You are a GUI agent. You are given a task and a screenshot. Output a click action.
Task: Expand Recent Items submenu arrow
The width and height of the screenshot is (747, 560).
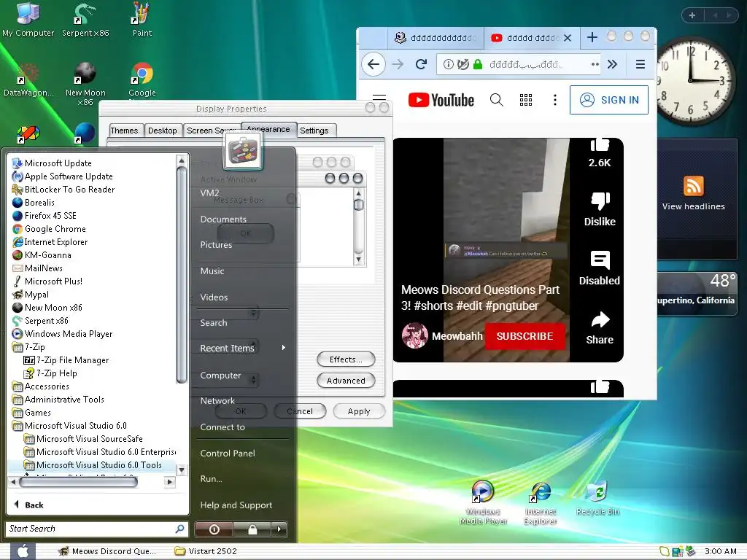(x=284, y=348)
